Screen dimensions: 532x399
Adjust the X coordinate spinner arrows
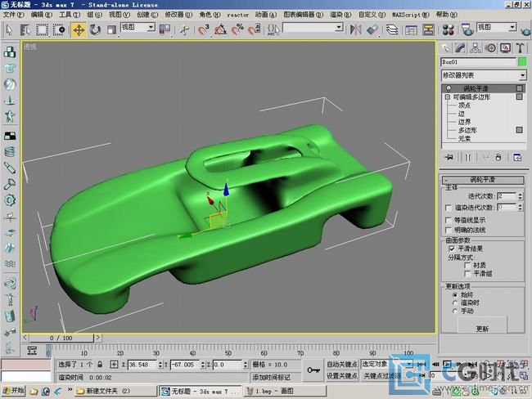[x=160, y=365]
